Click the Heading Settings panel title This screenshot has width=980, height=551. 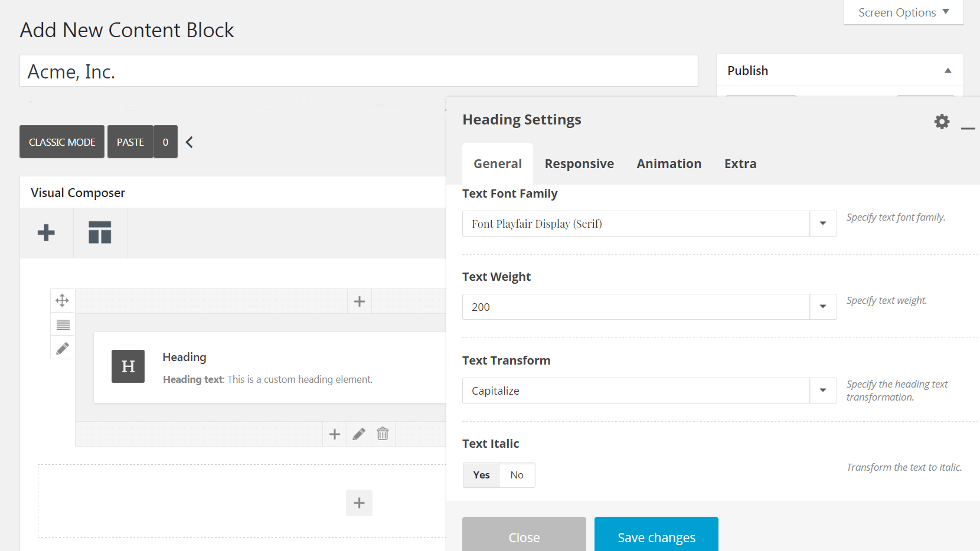(x=522, y=120)
